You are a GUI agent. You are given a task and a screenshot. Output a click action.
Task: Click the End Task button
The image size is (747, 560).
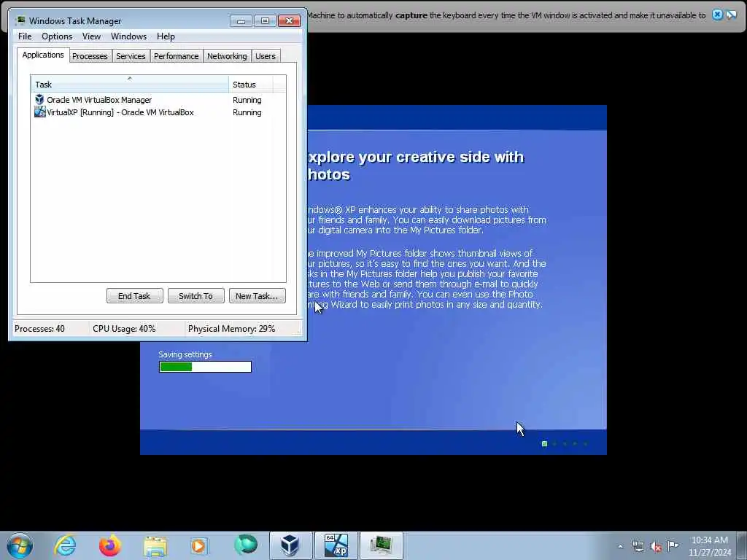pyautogui.click(x=134, y=296)
